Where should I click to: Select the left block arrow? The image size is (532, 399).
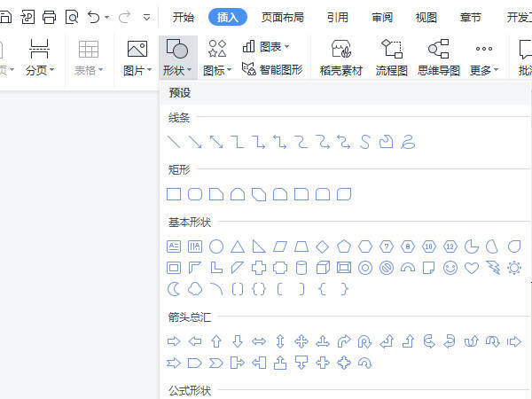coord(195,341)
